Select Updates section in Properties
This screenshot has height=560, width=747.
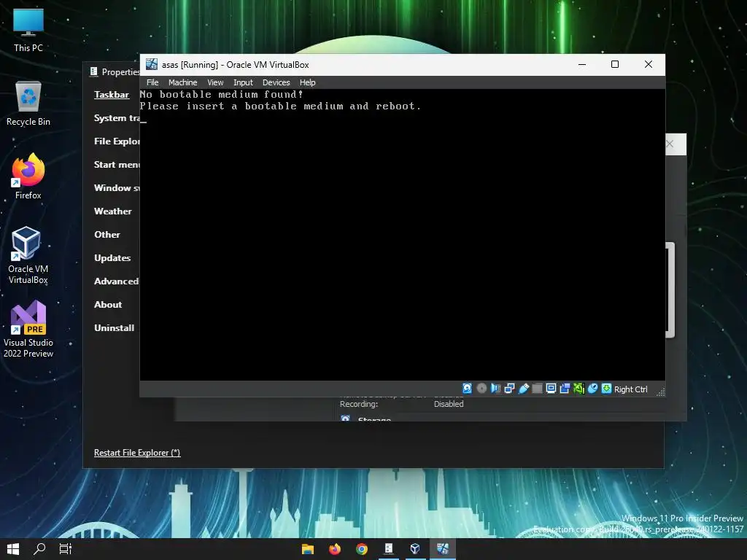click(x=112, y=257)
